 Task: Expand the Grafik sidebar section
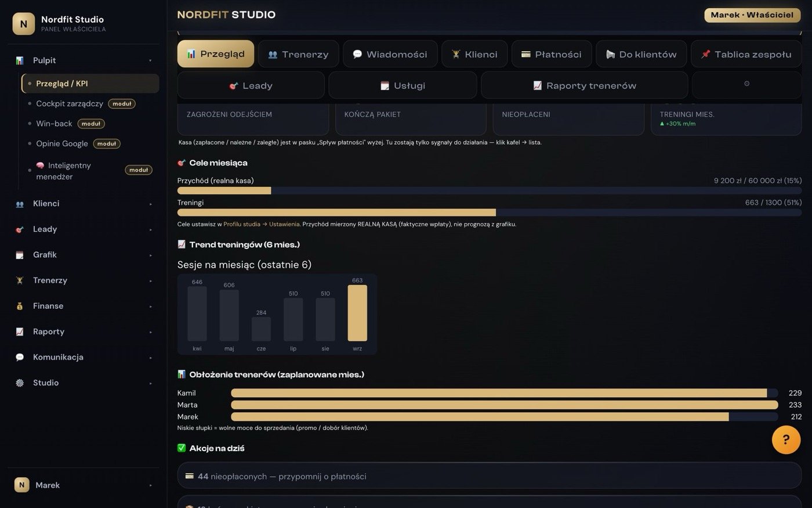tap(150, 255)
